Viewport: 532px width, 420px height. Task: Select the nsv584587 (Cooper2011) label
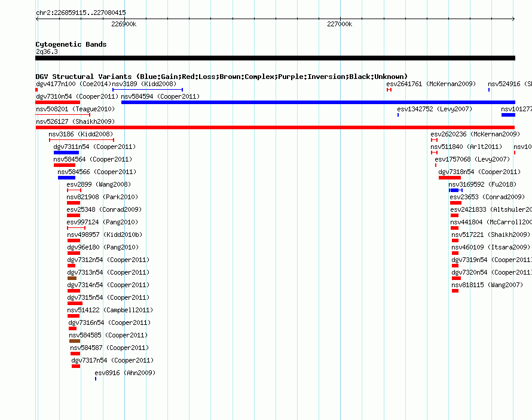(109, 348)
